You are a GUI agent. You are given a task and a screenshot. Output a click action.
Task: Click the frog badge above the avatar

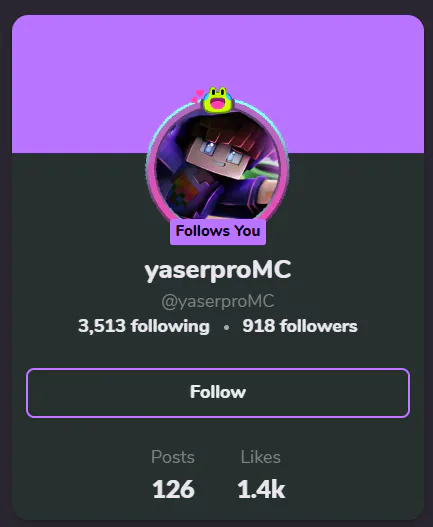pos(218,100)
